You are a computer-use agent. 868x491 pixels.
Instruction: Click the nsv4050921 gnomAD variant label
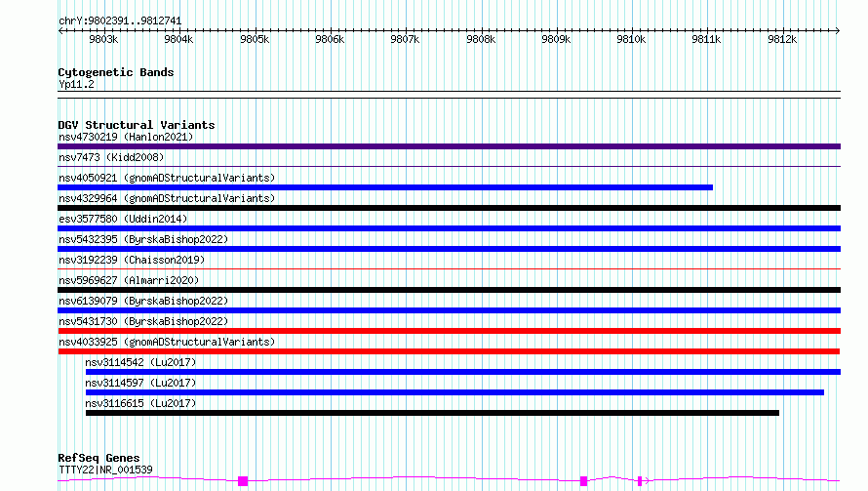click(x=167, y=178)
